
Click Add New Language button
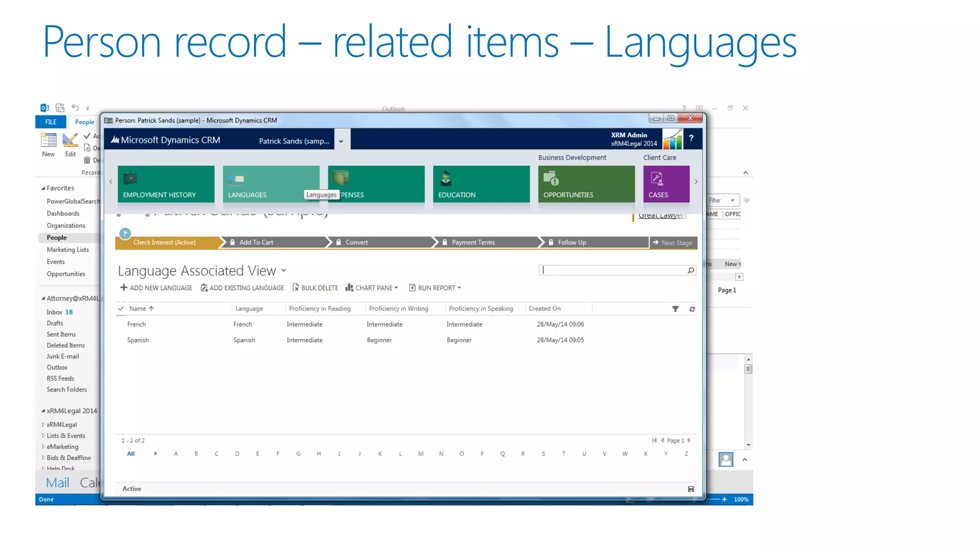(x=156, y=288)
